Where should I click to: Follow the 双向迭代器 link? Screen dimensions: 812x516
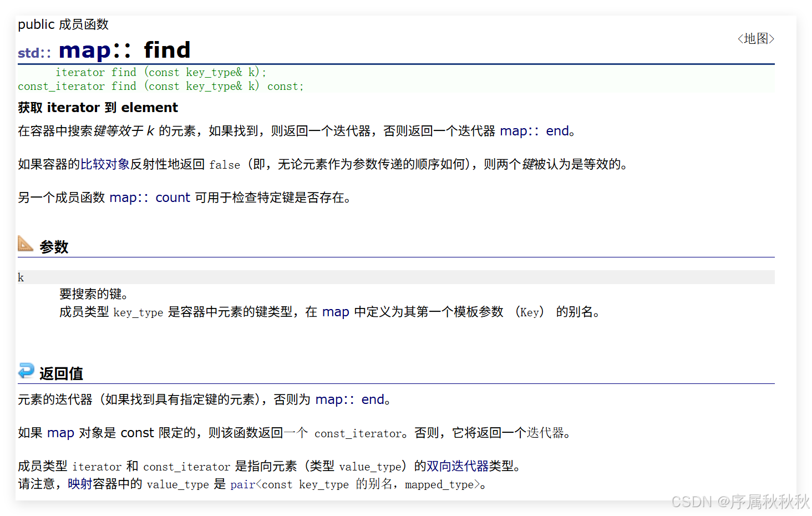tap(457, 466)
